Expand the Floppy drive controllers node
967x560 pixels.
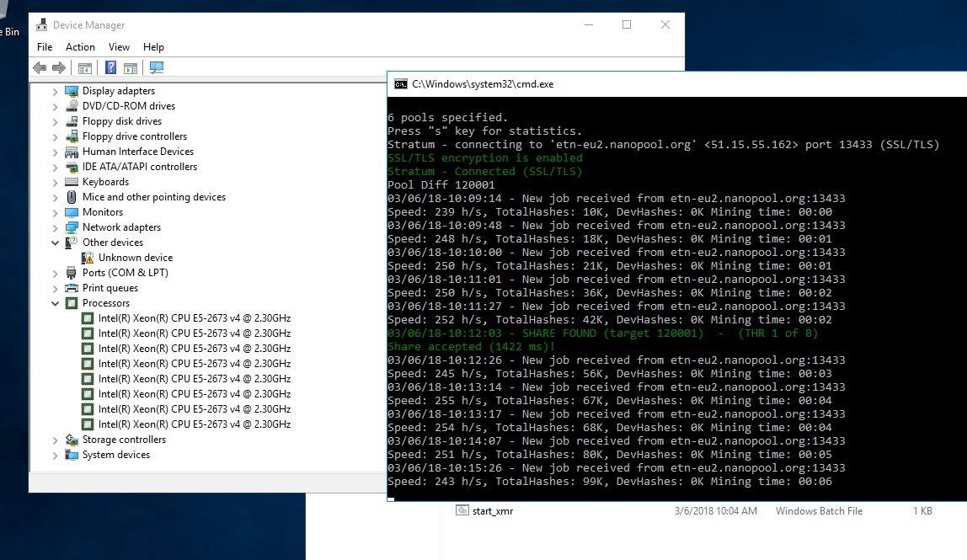55,137
